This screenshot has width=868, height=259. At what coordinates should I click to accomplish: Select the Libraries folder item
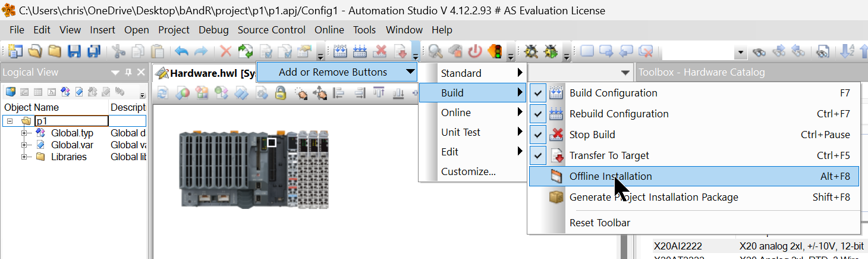[68, 157]
